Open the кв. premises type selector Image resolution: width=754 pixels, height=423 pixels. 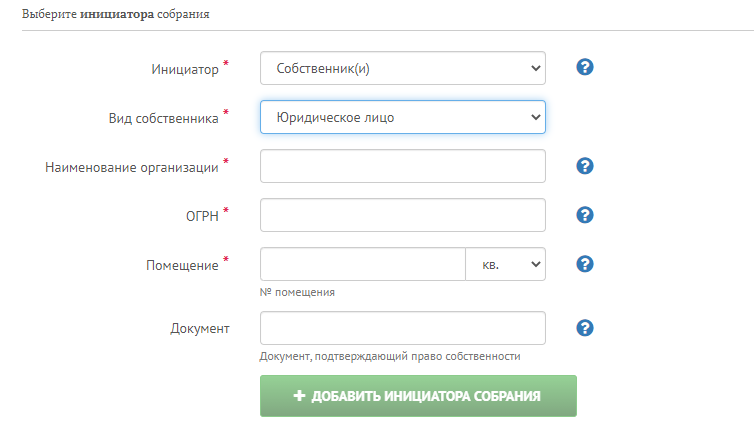pos(505,264)
